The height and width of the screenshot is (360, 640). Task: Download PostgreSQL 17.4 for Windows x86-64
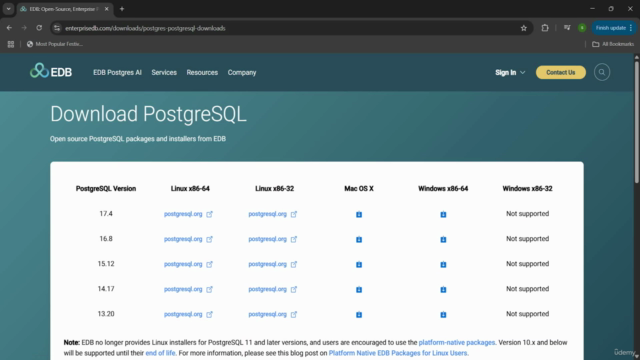pos(443,214)
